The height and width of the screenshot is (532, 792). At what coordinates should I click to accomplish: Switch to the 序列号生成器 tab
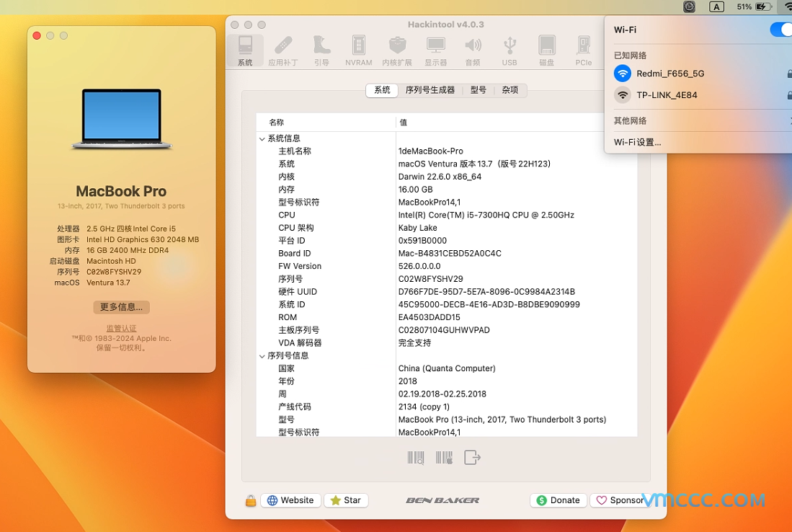(x=430, y=90)
